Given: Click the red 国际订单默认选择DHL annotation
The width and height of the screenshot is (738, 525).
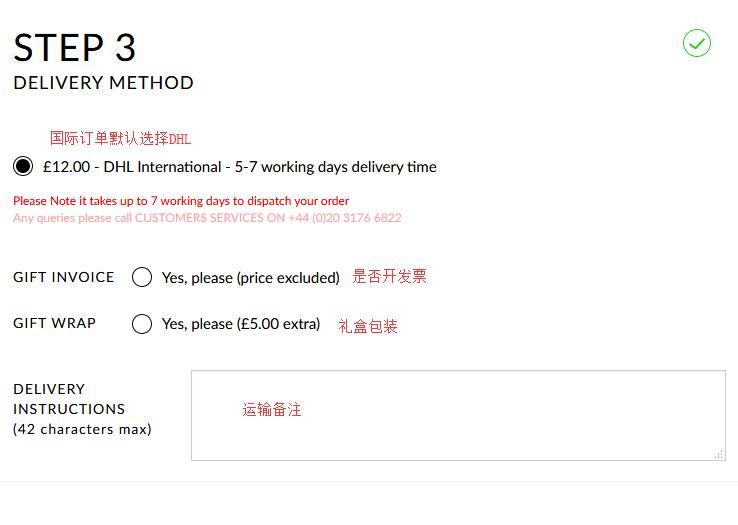Looking at the screenshot, I should [120, 138].
